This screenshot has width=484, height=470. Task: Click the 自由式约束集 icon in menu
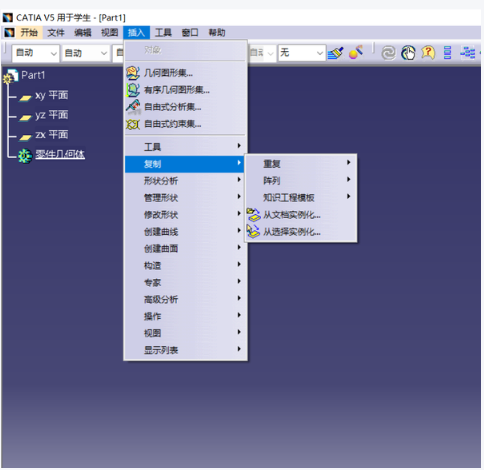133,124
